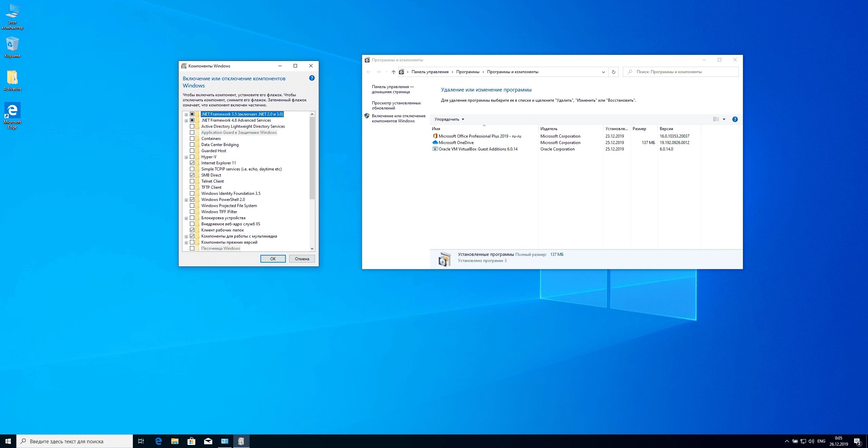The image size is (868, 448).
Task: Launch the Microsoft Edge desktop shortcut
Action: tap(12, 116)
